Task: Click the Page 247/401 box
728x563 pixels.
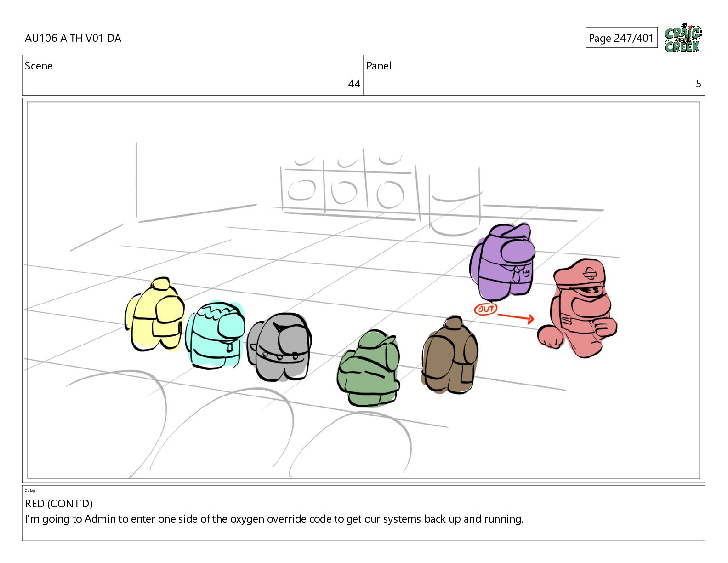Action: [x=621, y=38]
